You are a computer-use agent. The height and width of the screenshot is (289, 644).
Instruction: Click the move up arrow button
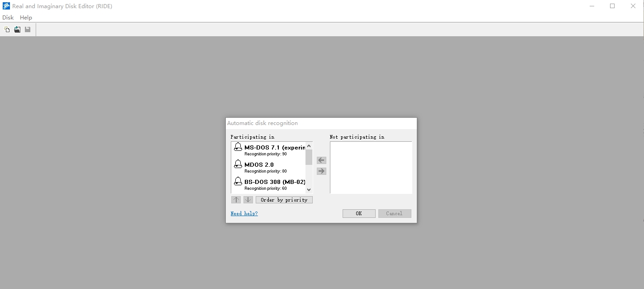coord(236,200)
